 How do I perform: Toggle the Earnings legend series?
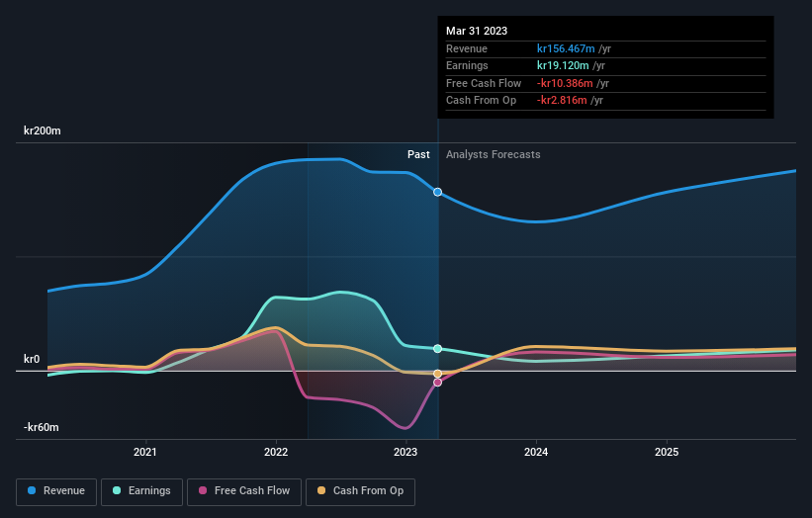coord(141,491)
